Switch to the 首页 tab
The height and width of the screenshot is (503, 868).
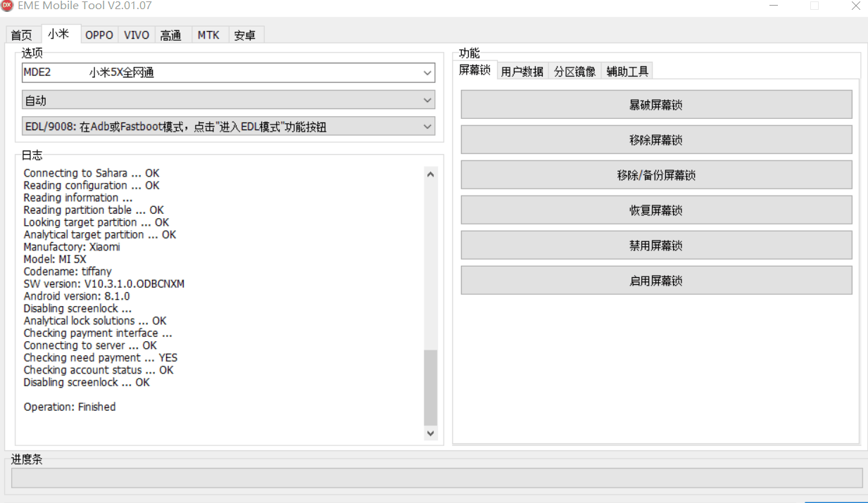pyautogui.click(x=22, y=35)
